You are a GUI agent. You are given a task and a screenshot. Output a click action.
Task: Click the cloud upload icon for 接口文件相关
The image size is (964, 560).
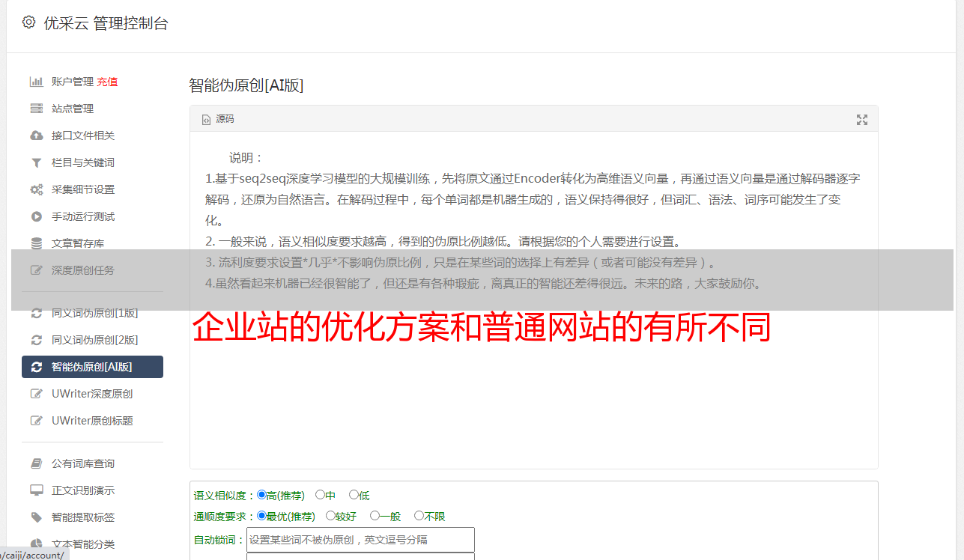[36, 136]
